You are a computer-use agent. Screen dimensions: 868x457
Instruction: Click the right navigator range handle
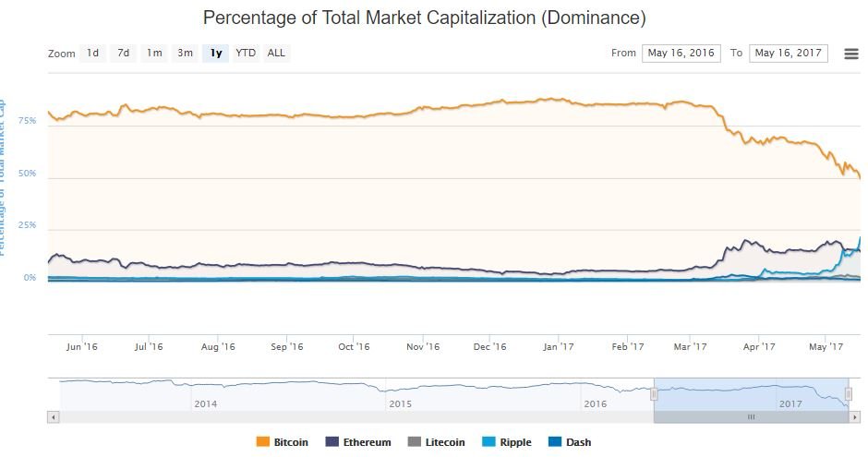click(x=848, y=394)
